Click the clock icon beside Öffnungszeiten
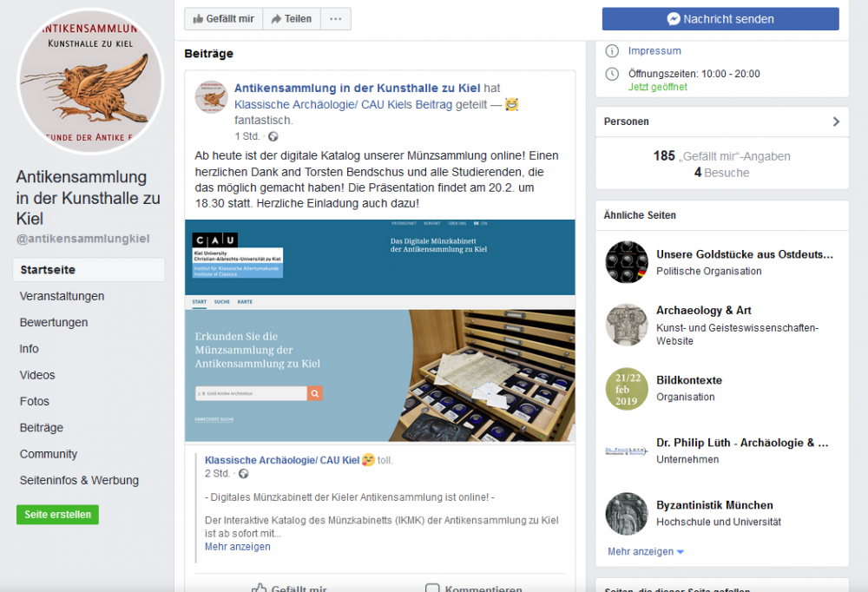 point(612,74)
